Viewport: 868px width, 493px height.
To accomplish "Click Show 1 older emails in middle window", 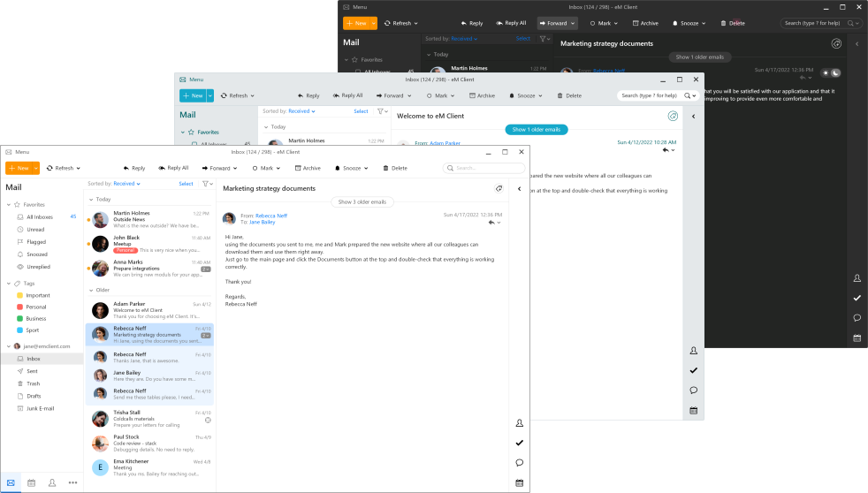I will coord(537,130).
